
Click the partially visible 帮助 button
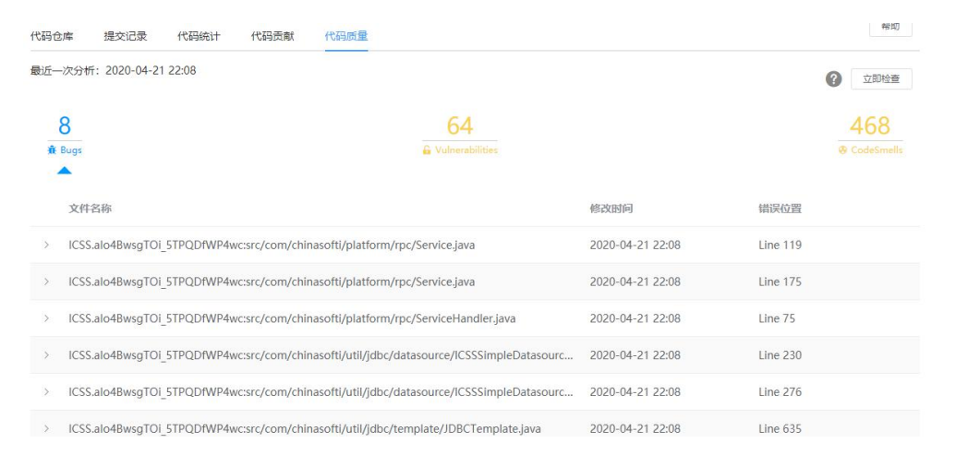[x=890, y=28]
